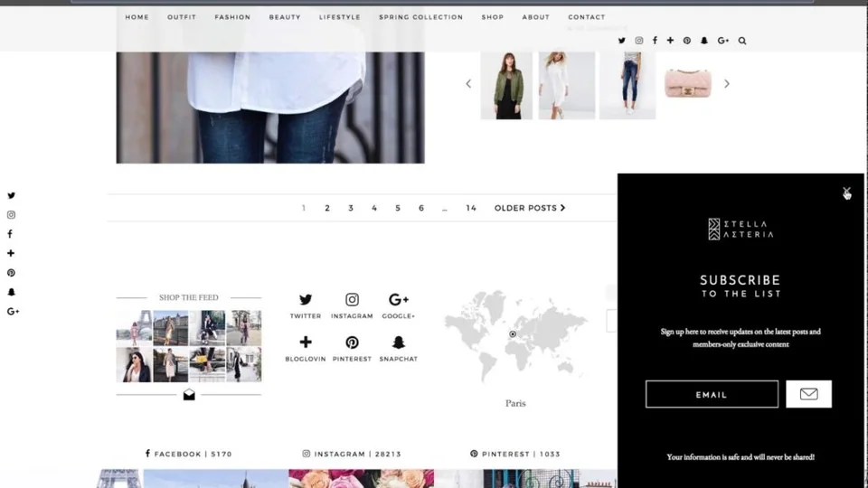868x488 pixels.
Task: Click Shop The Feed heading
Action: point(189,297)
